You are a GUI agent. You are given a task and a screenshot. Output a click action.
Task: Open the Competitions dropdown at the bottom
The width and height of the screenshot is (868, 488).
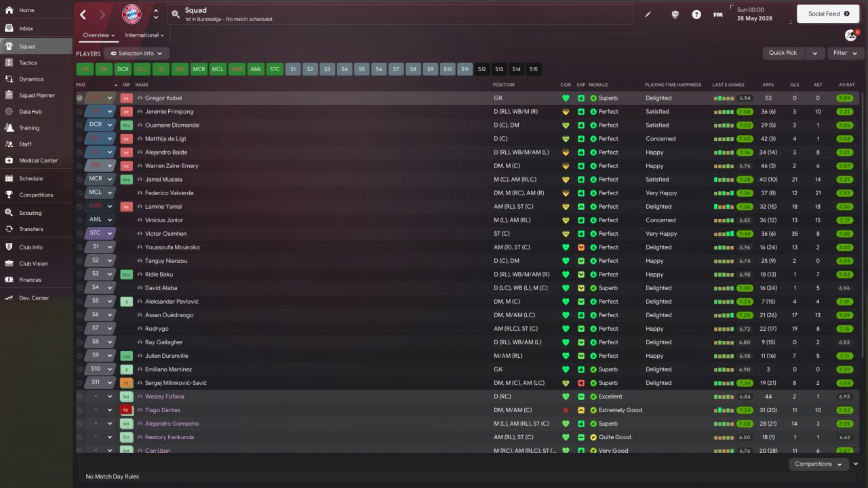(818, 464)
